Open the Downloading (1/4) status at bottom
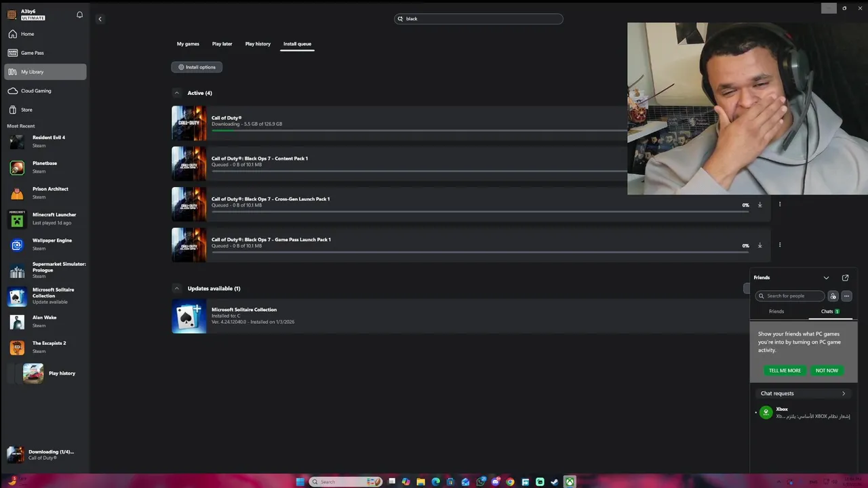Viewport: 868px width, 488px height. coord(45,455)
